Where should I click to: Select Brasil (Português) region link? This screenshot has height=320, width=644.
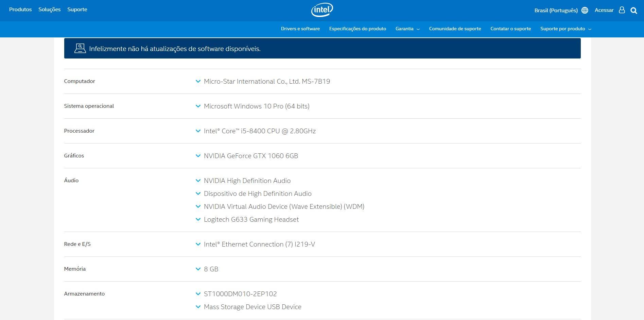[x=556, y=11]
